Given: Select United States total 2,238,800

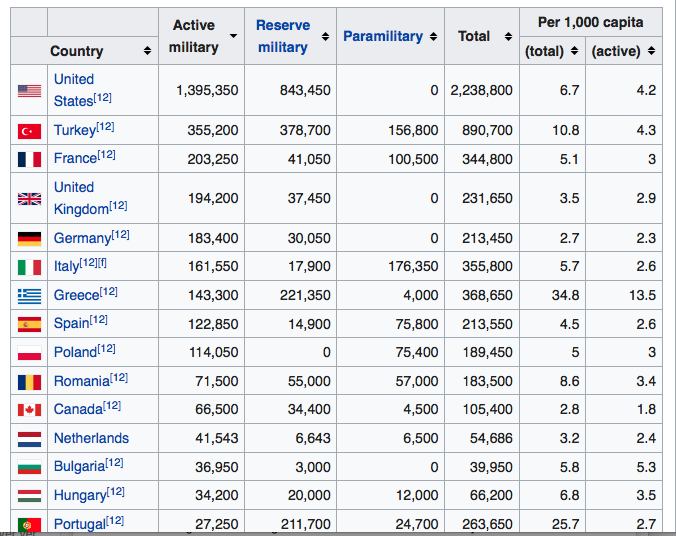Looking at the screenshot, I should coord(482,90).
